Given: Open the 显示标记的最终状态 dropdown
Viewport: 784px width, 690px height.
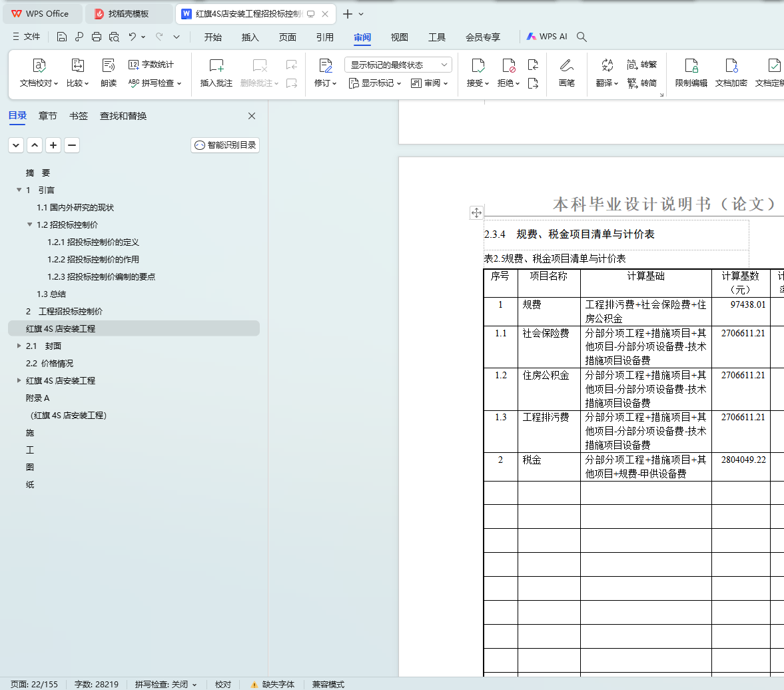Looking at the screenshot, I should [x=398, y=65].
